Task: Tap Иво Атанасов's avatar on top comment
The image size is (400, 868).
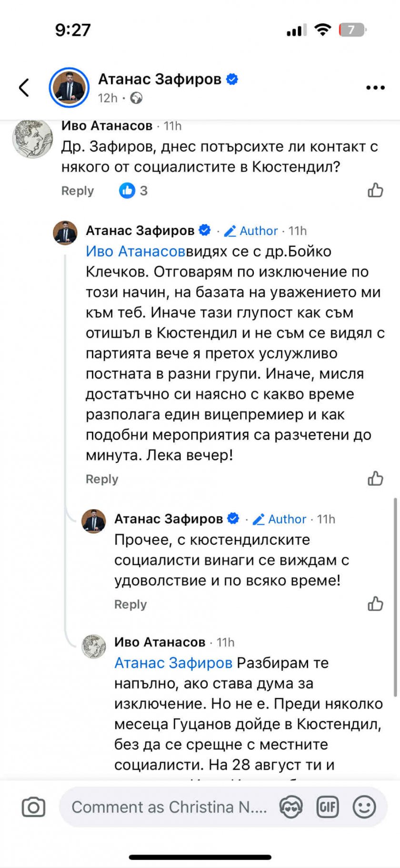Action: click(x=33, y=138)
